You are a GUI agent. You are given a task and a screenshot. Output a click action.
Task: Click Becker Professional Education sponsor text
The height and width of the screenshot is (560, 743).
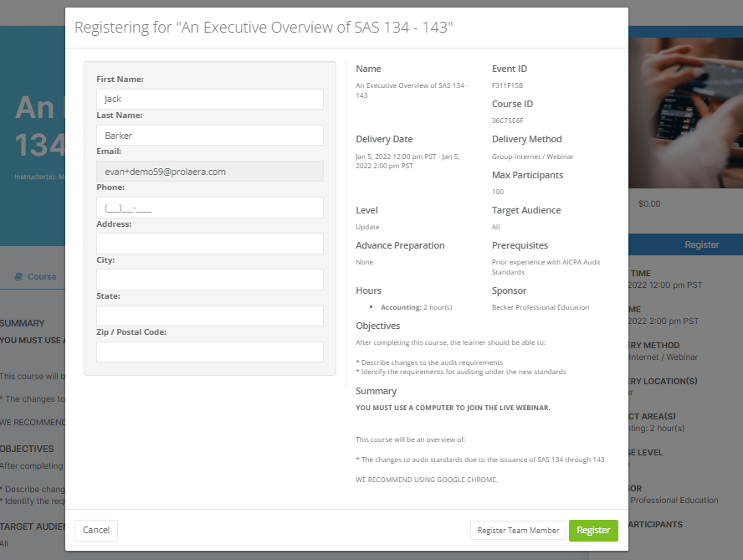point(541,307)
